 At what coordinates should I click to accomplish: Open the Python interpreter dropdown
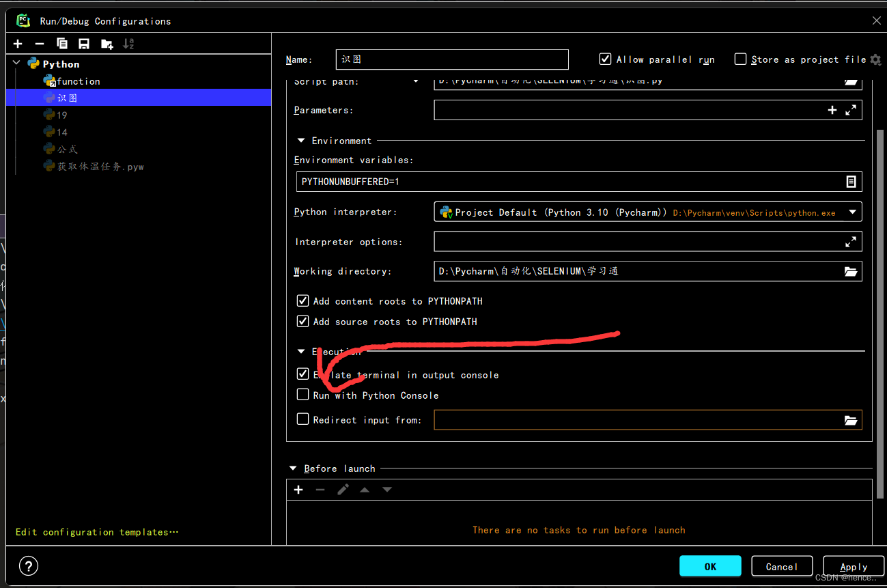pos(852,212)
